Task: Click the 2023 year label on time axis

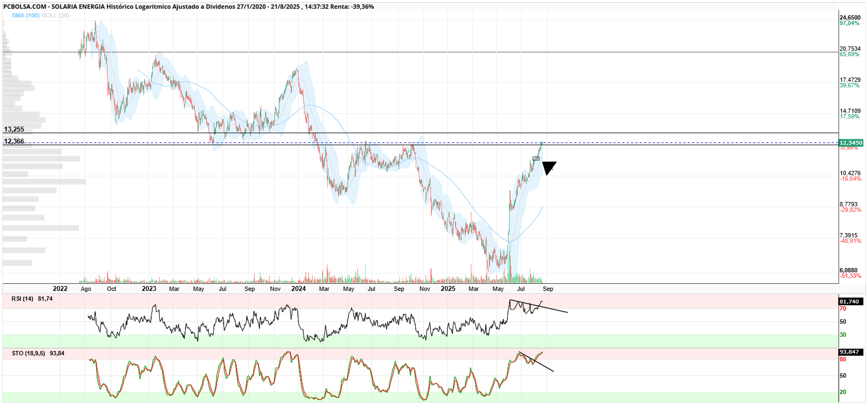Action: [149, 289]
